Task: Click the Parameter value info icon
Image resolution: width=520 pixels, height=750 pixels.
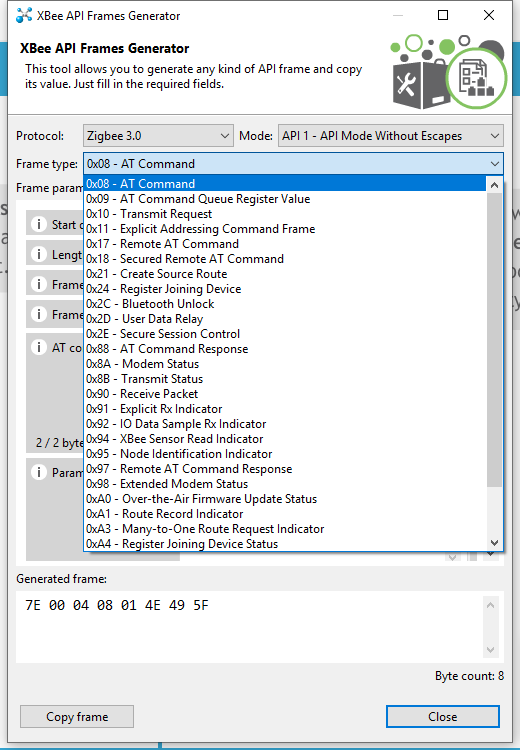Action: point(39,473)
